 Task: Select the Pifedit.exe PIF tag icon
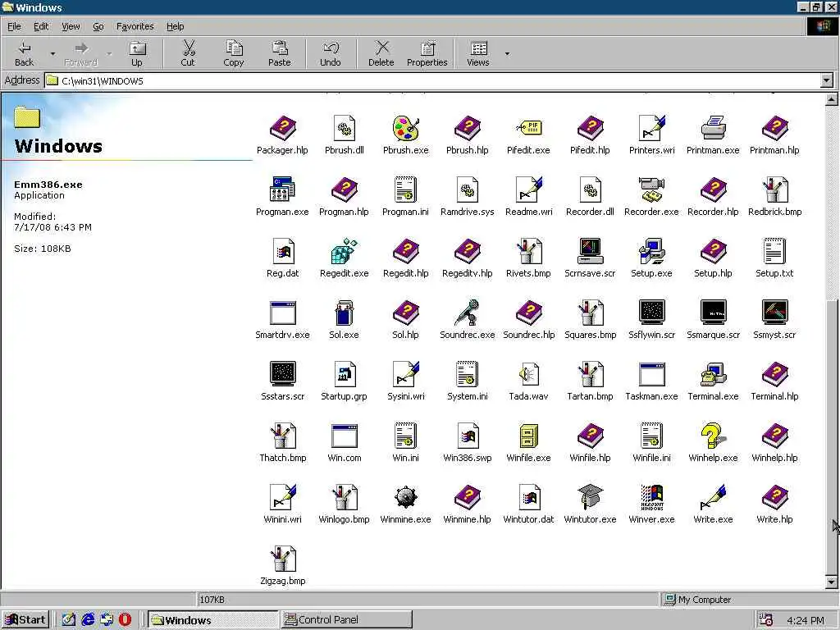tap(529, 129)
